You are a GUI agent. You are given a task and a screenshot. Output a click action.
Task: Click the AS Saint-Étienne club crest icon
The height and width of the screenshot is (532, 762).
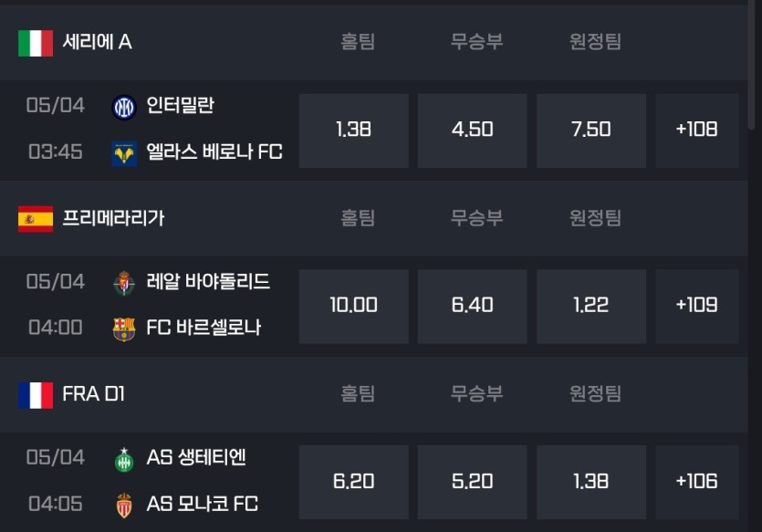click(124, 459)
